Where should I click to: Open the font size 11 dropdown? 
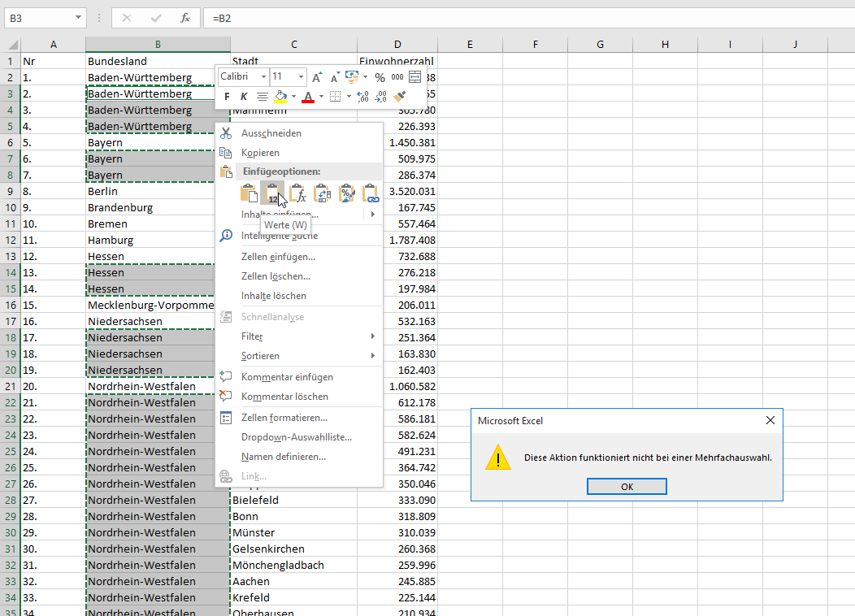click(x=301, y=77)
